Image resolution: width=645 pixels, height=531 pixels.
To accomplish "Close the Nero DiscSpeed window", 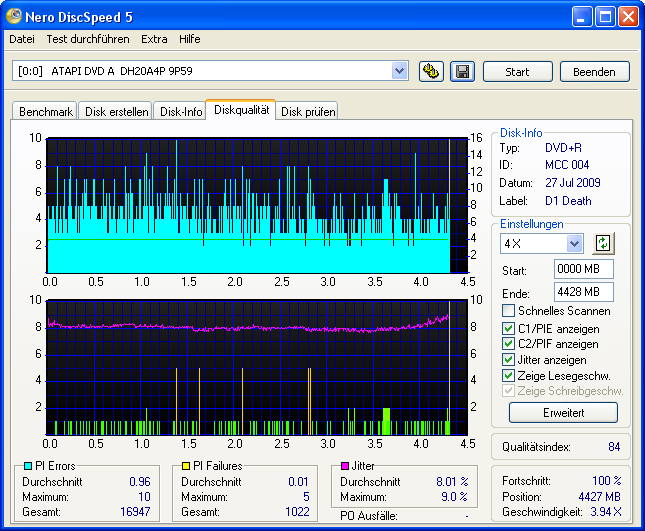I will (x=628, y=17).
